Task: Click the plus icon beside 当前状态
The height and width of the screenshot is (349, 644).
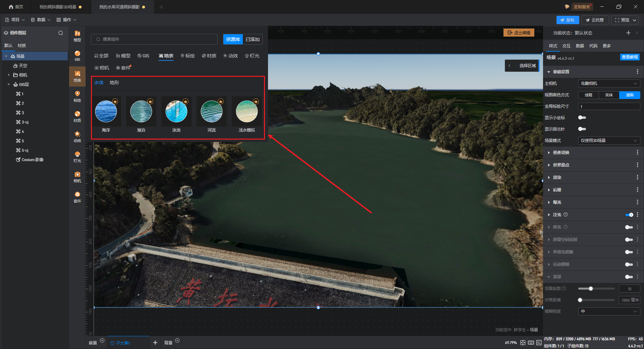Action: [x=628, y=33]
